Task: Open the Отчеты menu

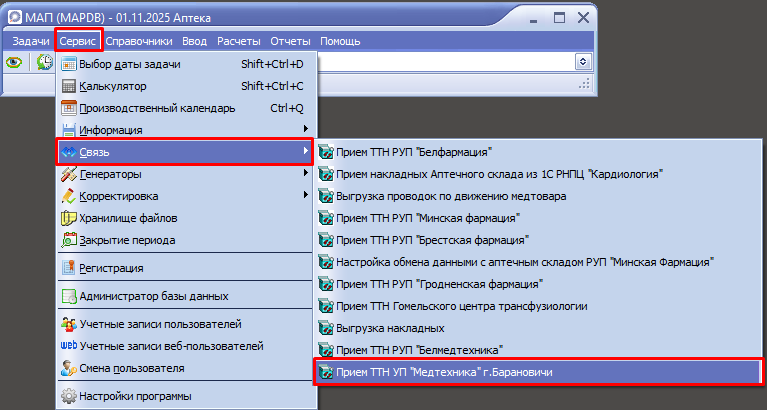Action: pyautogui.click(x=291, y=41)
